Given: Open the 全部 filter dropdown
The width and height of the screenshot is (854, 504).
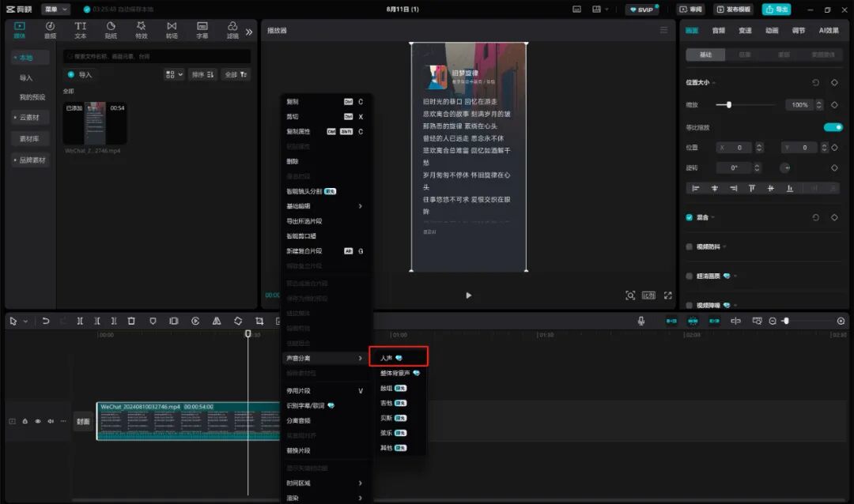Looking at the screenshot, I should (x=236, y=74).
